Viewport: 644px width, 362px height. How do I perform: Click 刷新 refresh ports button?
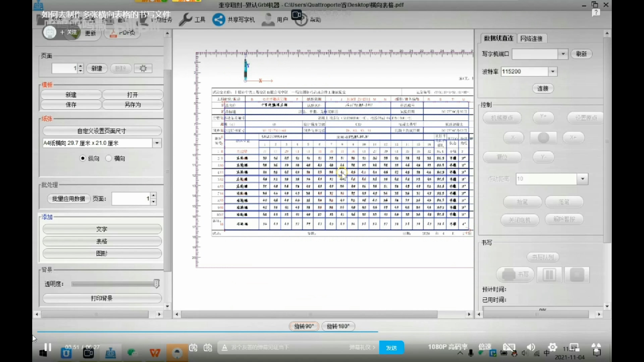click(581, 54)
